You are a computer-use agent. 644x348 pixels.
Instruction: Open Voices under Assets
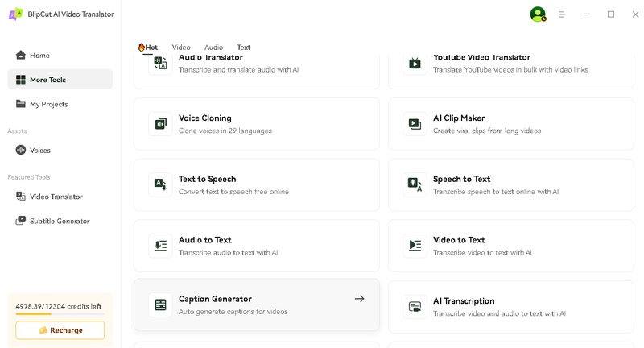pos(39,150)
